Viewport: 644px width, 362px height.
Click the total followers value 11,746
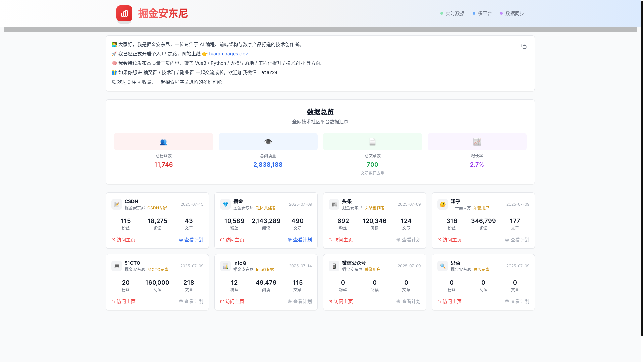tap(163, 165)
